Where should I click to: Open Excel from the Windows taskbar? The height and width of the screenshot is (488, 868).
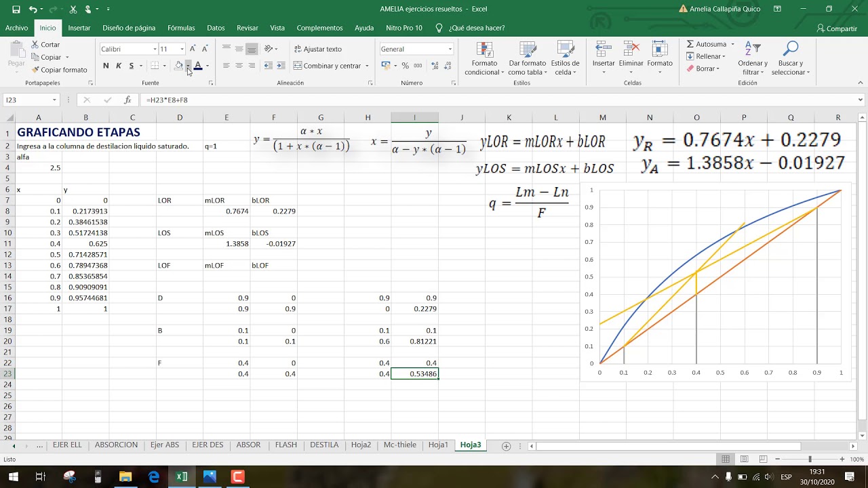(x=182, y=476)
